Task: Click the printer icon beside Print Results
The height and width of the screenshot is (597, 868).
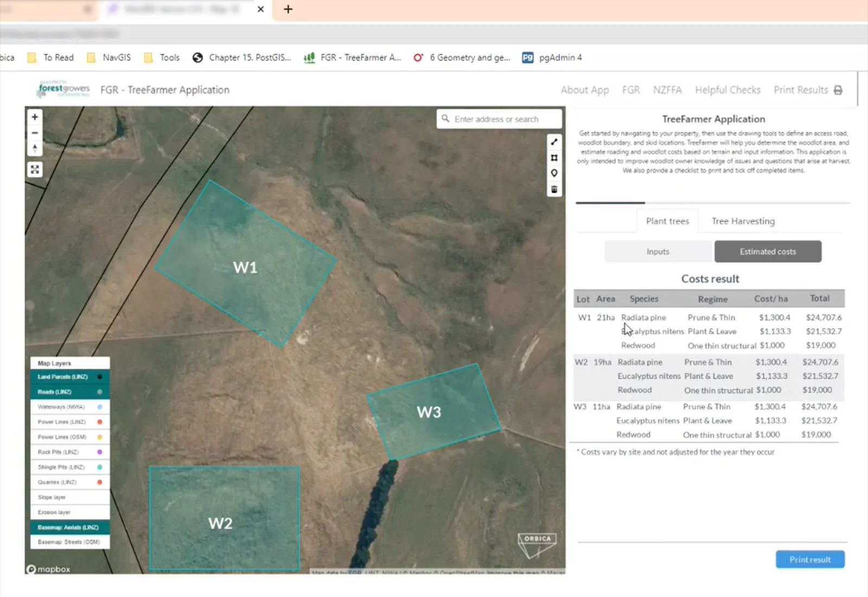Action: click(838, 90)
